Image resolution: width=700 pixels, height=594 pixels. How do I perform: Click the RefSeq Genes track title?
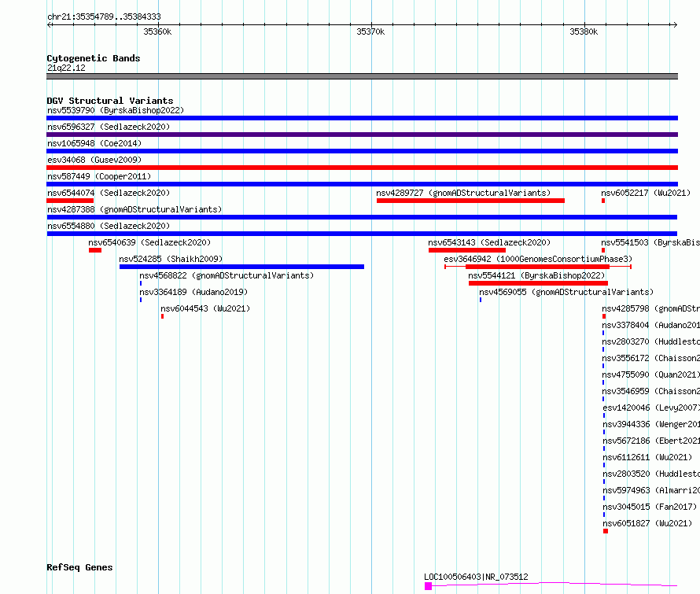point(79,568)
